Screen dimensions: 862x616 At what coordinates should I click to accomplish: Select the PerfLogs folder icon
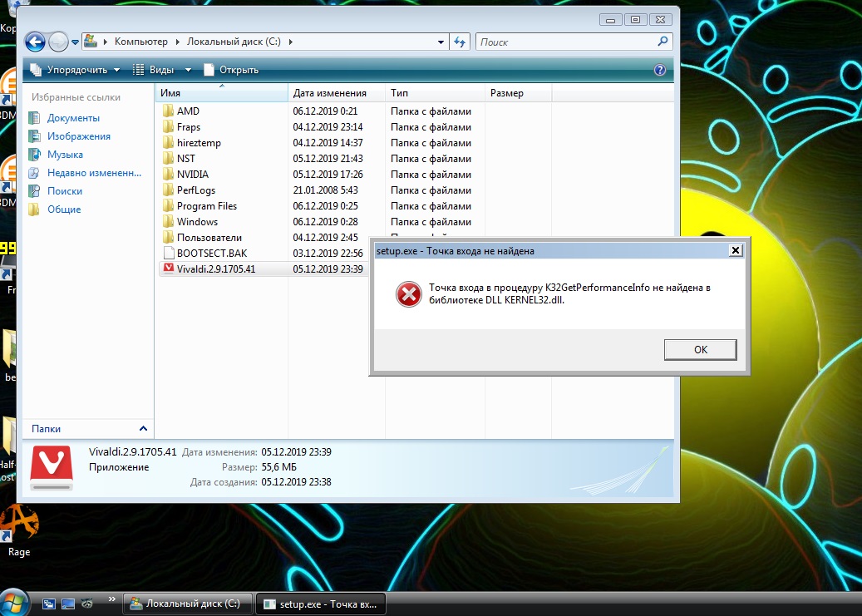(168, 190)
